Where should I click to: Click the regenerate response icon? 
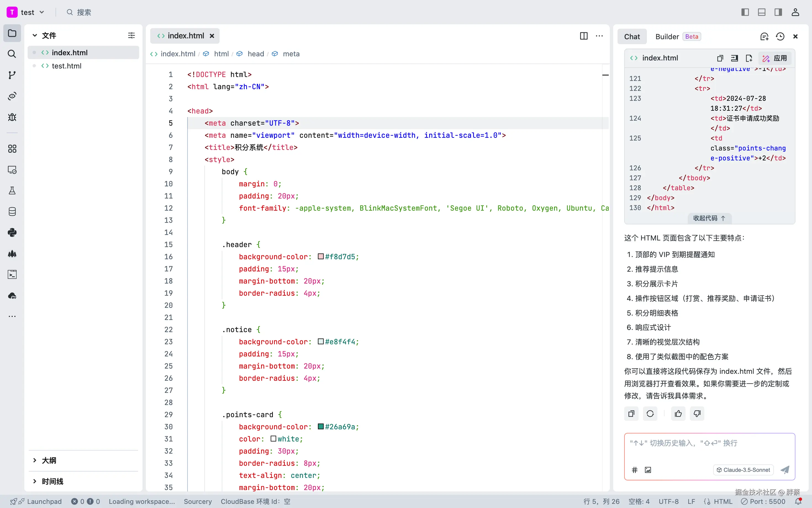point(650,414)
